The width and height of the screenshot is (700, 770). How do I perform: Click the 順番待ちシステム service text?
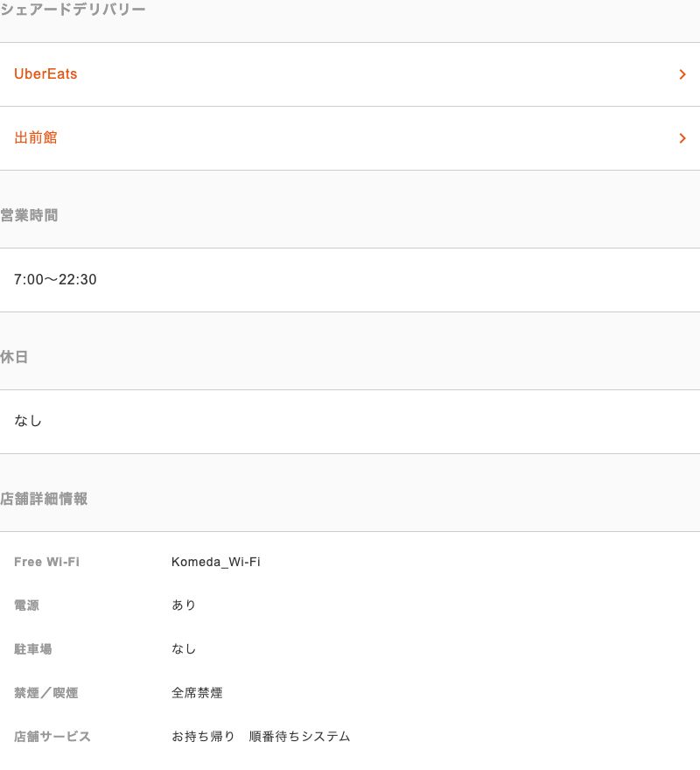[299, 737]
